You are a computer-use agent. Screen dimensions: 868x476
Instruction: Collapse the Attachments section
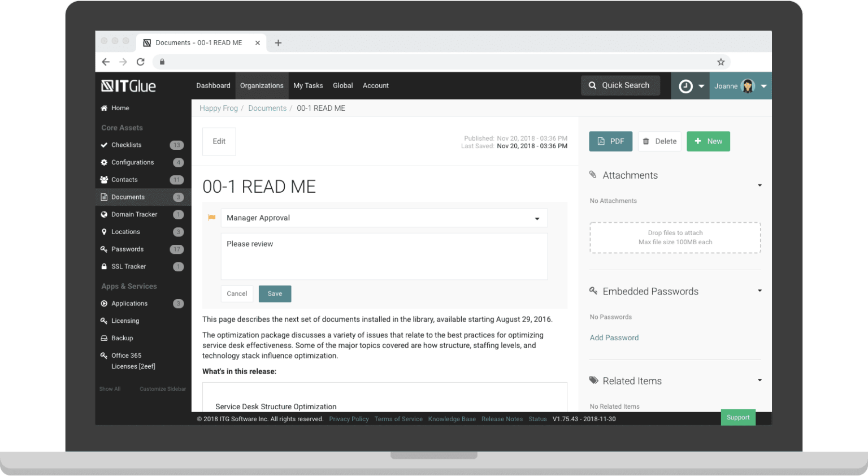point(759,185)
